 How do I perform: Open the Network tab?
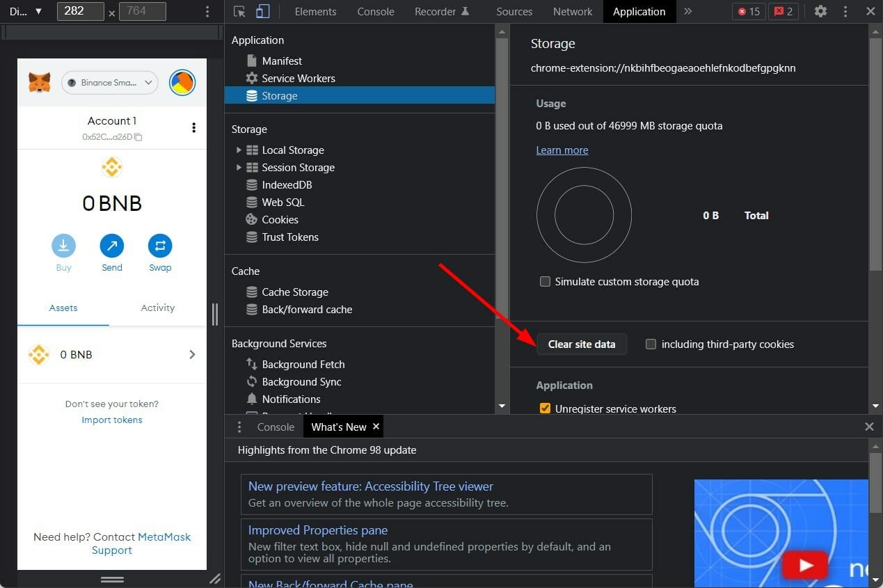click(573, 11)
